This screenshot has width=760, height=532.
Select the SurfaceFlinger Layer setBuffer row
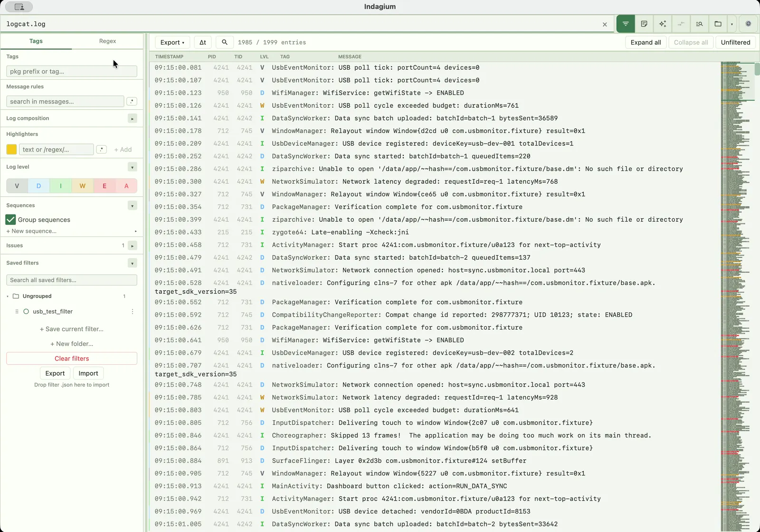click(x=435, y=461)
